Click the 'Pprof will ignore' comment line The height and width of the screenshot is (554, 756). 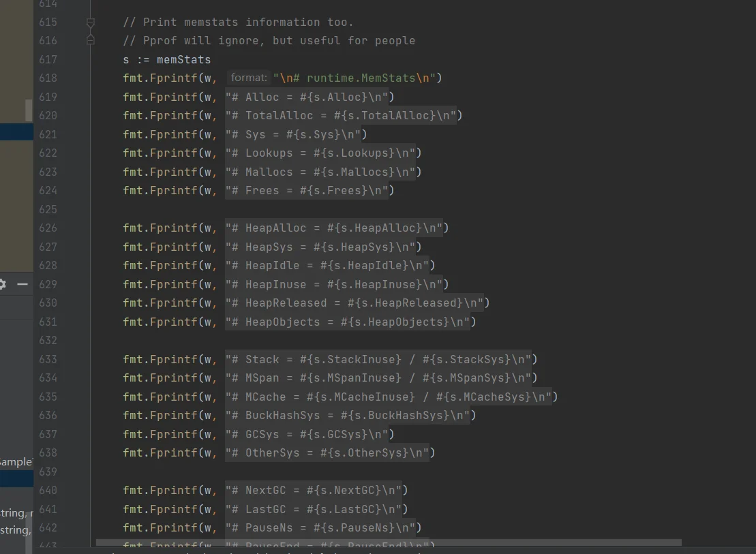269,40
